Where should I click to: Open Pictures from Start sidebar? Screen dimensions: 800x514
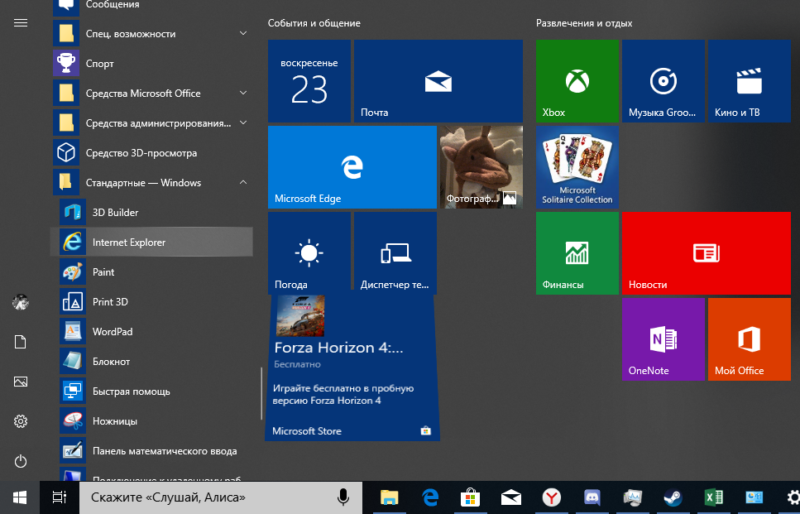(x=20, y=382)
